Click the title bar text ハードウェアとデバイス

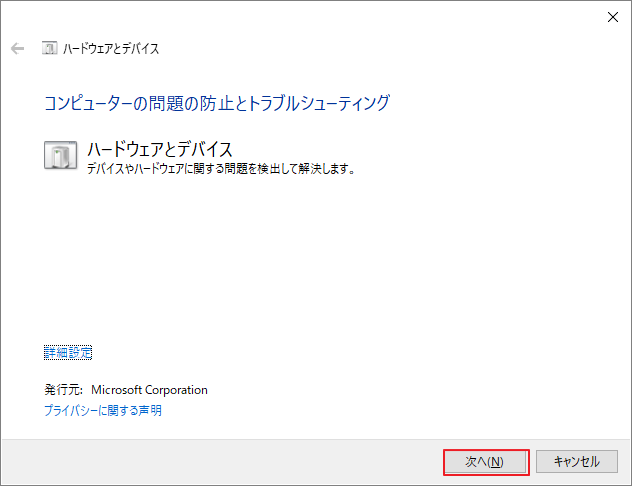111,49
